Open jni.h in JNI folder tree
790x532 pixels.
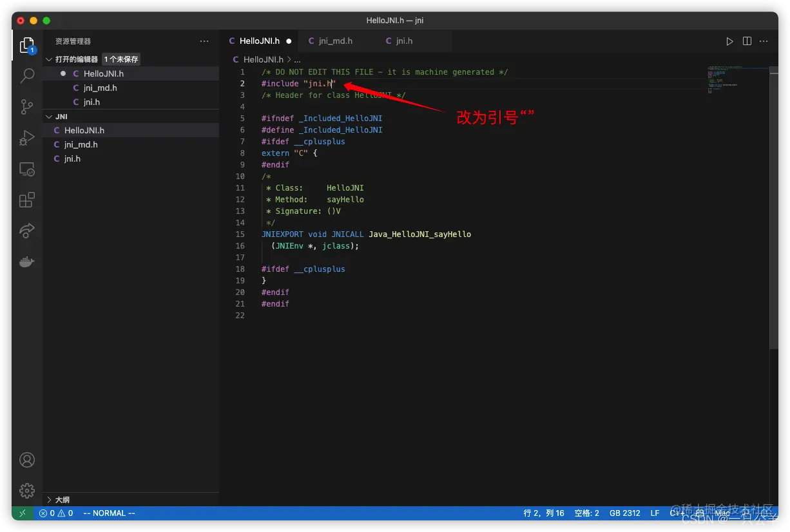coord(131,158)
